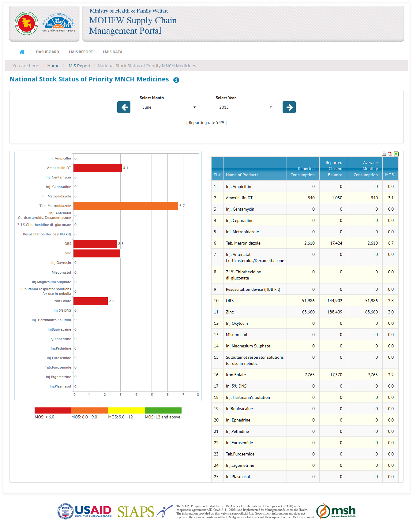
Task: Open the LMIS DATA menu
Action: (x=112, y=52)
